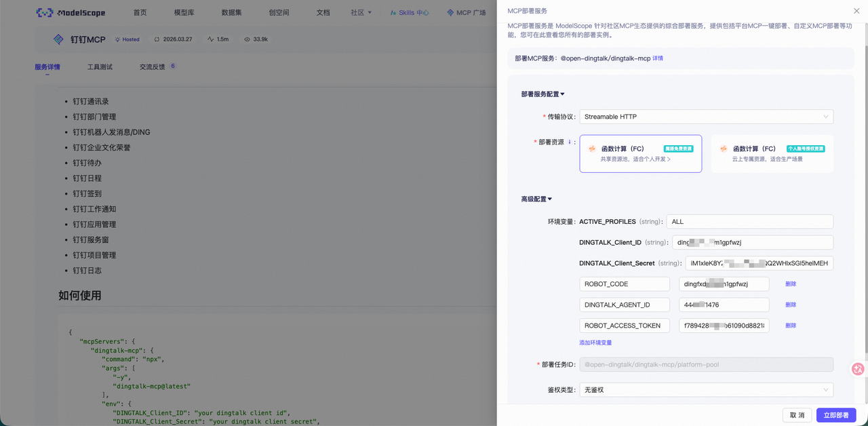868x426 pixels.
Task: Switch to the 交流反馈 tab
Action: [x=152, y=67]
